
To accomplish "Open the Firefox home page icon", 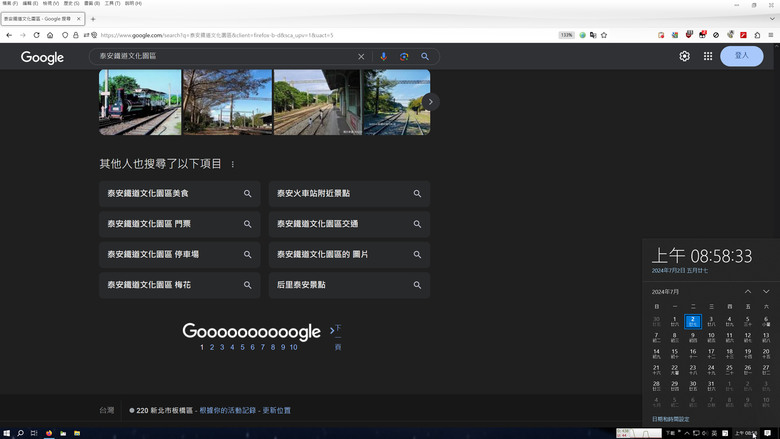I will (50, 35).
